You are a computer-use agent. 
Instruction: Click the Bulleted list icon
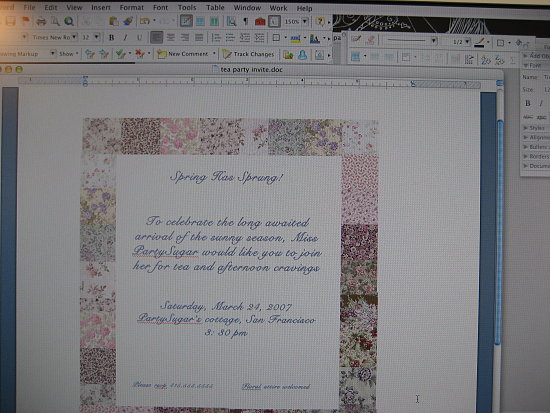(x=230, y=37)
